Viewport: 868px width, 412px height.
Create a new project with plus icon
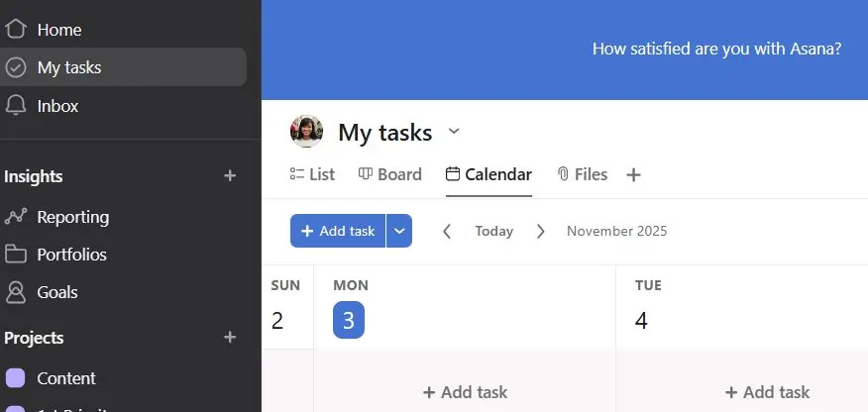coord(230,338)
